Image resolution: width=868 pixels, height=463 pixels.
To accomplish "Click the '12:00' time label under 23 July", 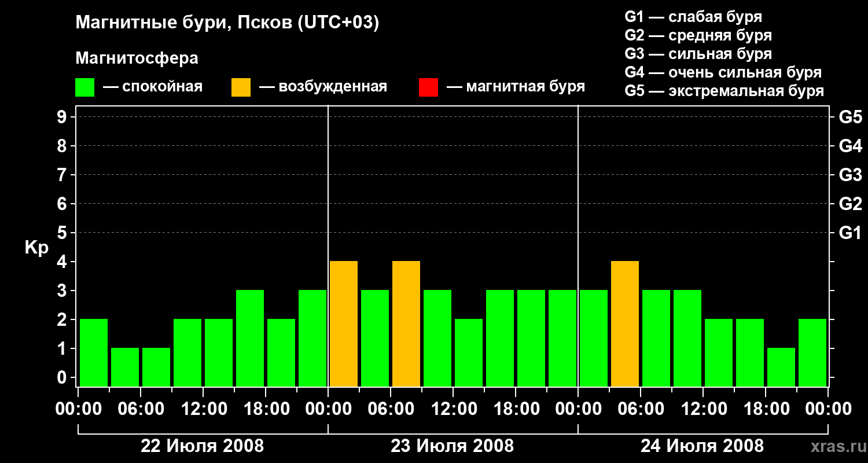I will point(453,409).
